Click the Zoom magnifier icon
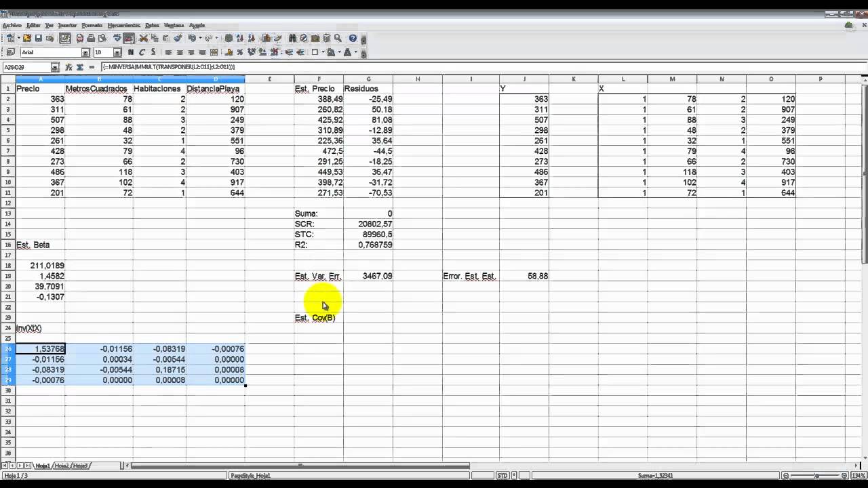The image size is (868, 488). (x=338, y=39)
